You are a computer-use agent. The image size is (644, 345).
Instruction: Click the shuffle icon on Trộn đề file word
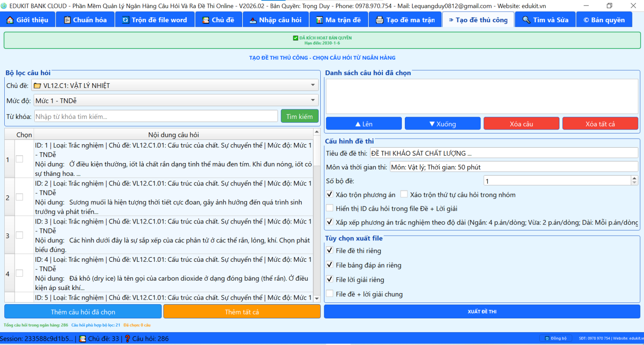coord(125,20)
